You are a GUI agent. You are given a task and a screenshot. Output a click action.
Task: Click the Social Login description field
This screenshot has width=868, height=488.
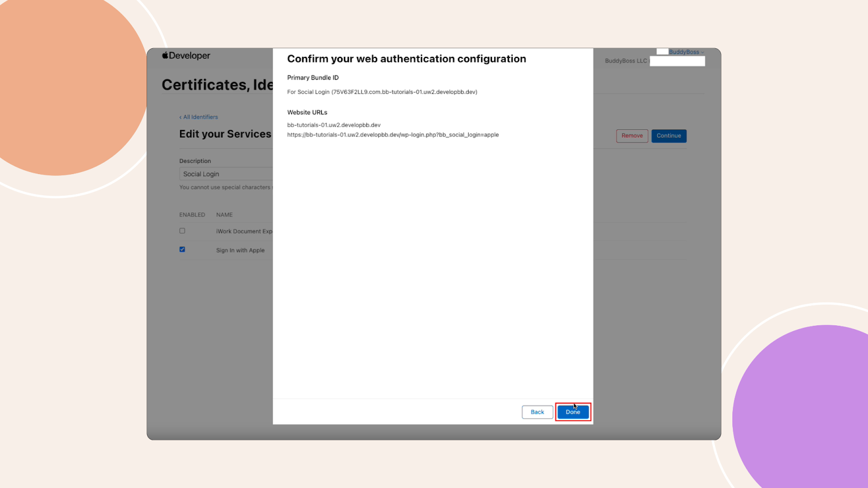coord(226,174)
